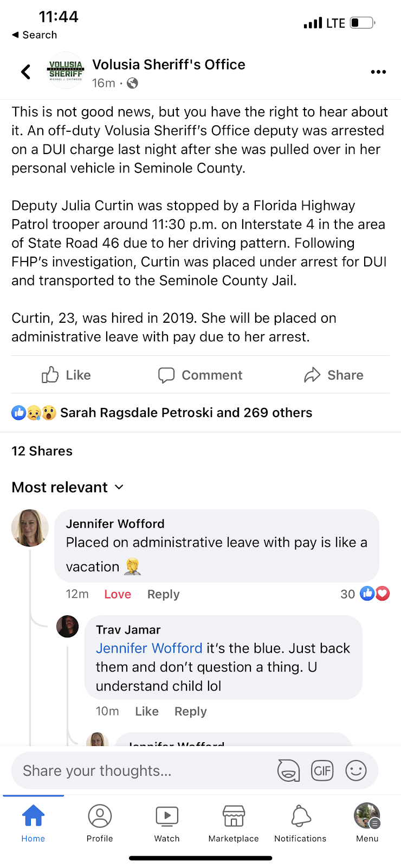Viewport: 401px width, 868px height.
Task: View reactions on Jennifer Wofford's comment
Action: 365,594
